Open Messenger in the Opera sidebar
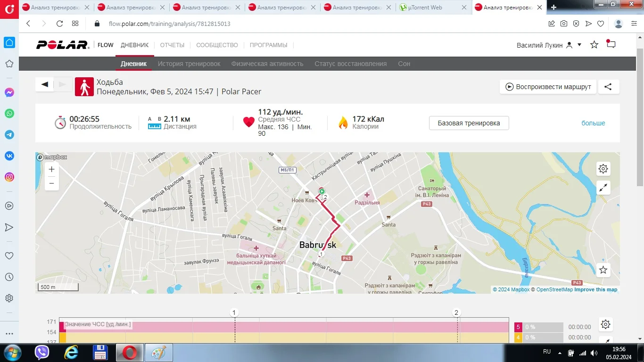 point(9,92)
